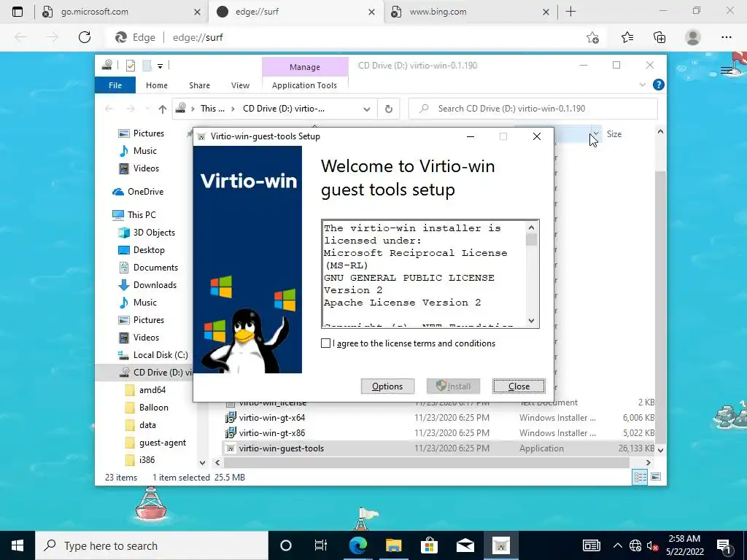Image resolution: width=747 pixels, height=560 pixels.
Task: Sort the file list by Size column
Action: pos(614,134)
